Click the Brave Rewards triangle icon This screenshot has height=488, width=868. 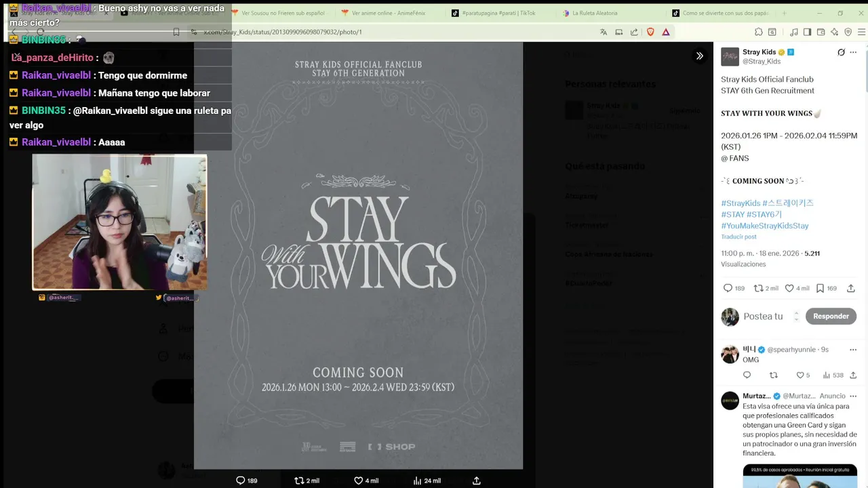coord(666,32)
